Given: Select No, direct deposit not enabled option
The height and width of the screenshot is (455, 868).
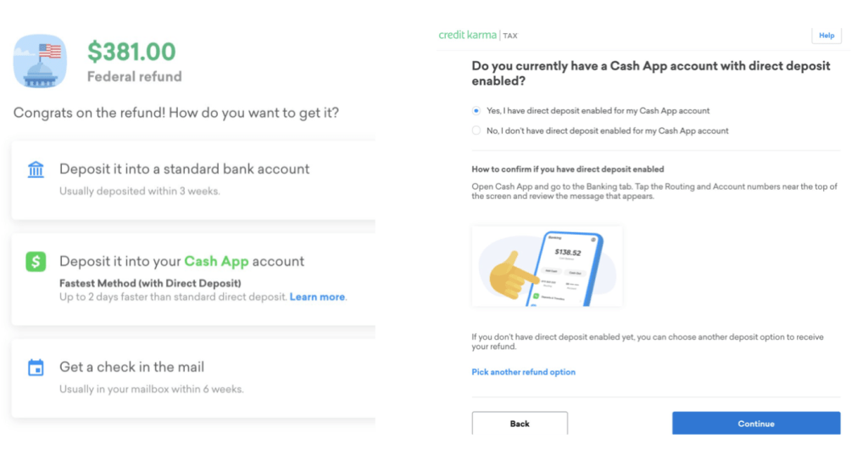Looking at the screenshot, I should (x=476, y=130).
